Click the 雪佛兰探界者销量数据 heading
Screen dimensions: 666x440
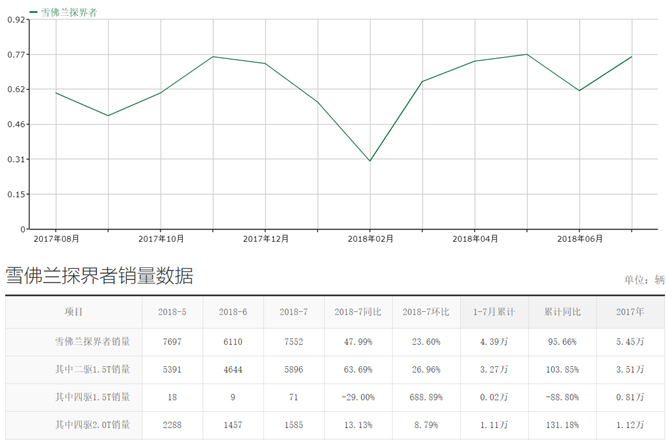99,276
